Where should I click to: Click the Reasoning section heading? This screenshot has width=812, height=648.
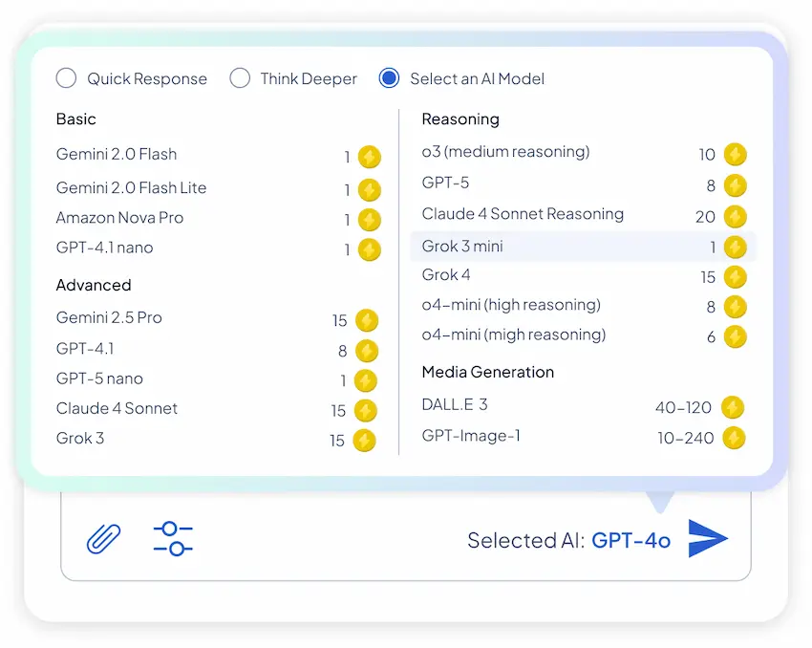(x=460, y=119)
